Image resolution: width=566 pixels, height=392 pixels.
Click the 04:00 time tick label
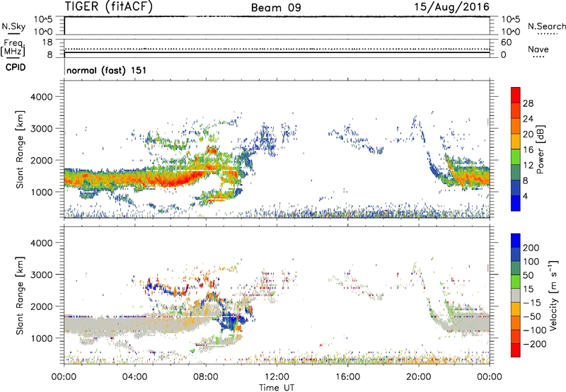tap(134, 377)
